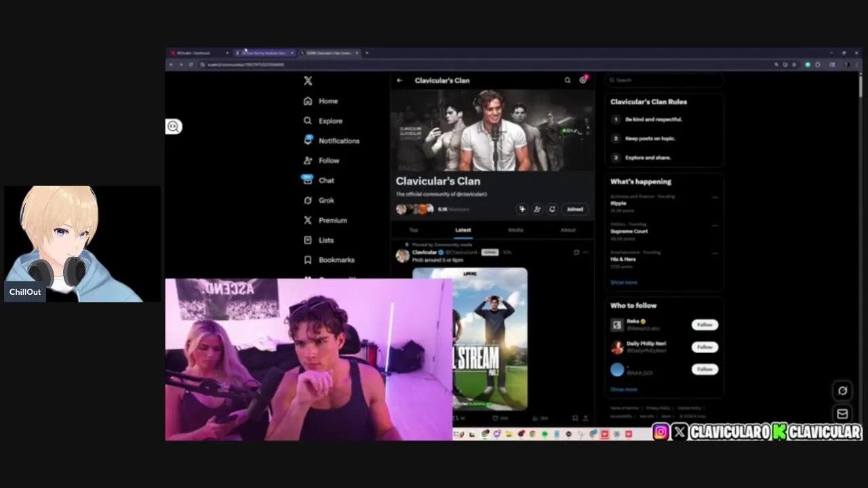The width and height of the screenshot is (868, 488).
Task: Open the Ripple trending topic
Action: point(618,203)
